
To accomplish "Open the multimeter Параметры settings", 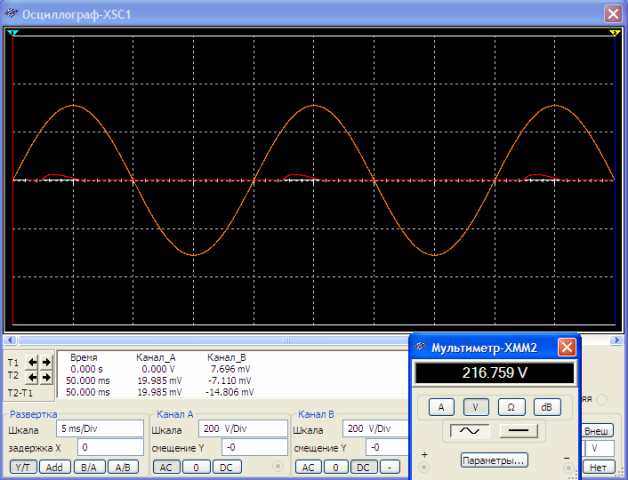I will [494, 460].
